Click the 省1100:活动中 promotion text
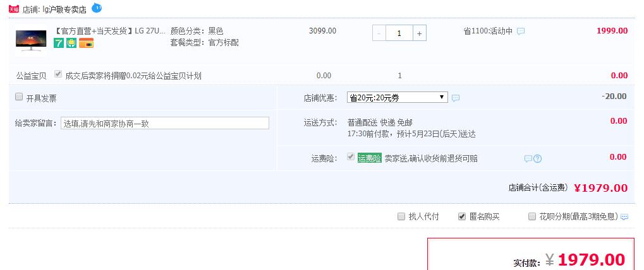This screenshot has height=270, width=644. (488, 31)
